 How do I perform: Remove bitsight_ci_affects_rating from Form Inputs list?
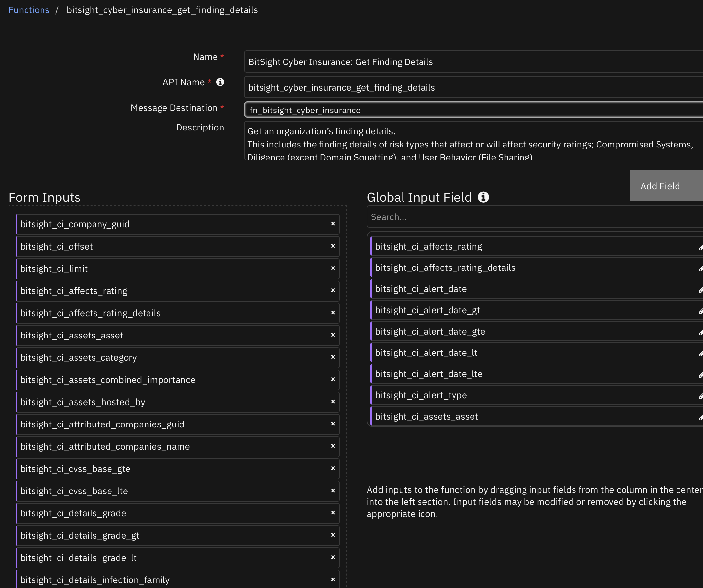[x=333, y=290]
